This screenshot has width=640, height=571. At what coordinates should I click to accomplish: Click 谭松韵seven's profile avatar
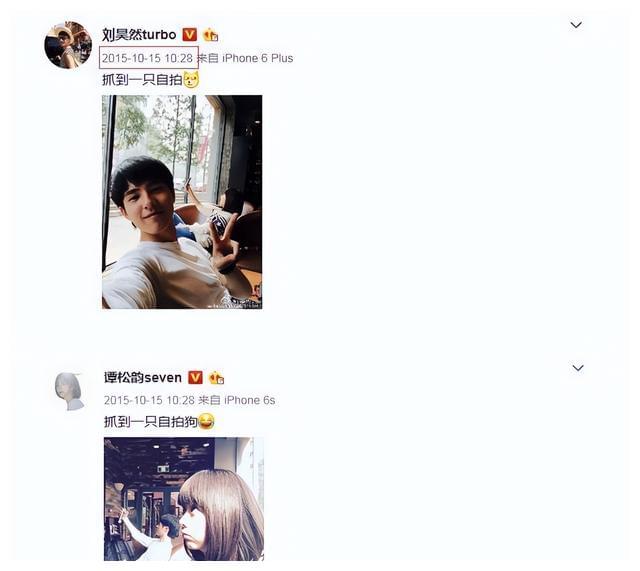[x=68, y=390]
